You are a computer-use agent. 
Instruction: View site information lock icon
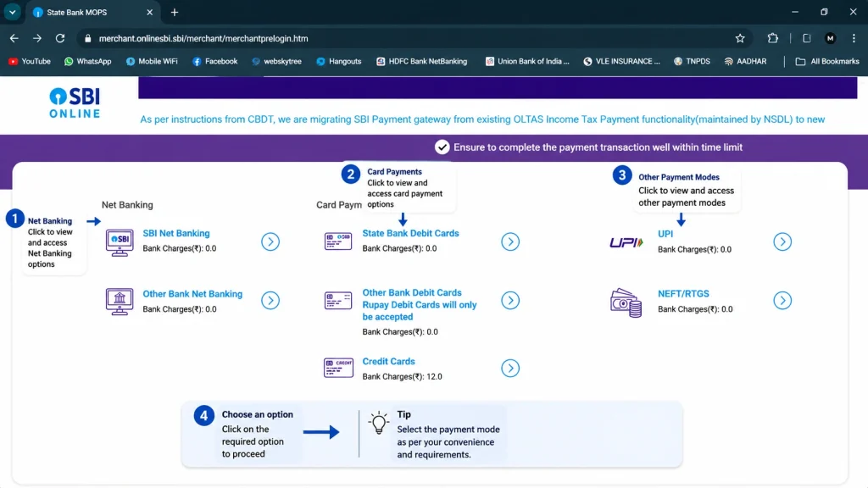pyautogui.click(x=87, y=39)
